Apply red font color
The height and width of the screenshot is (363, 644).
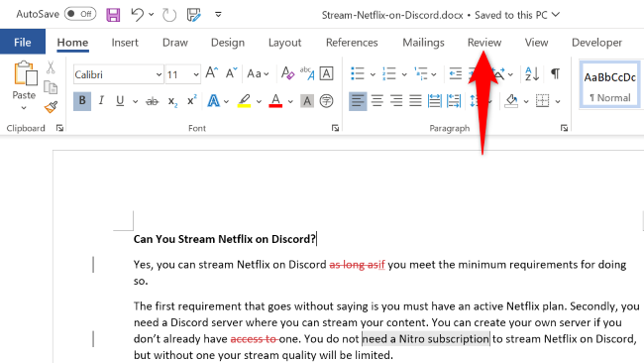(275, 101)
